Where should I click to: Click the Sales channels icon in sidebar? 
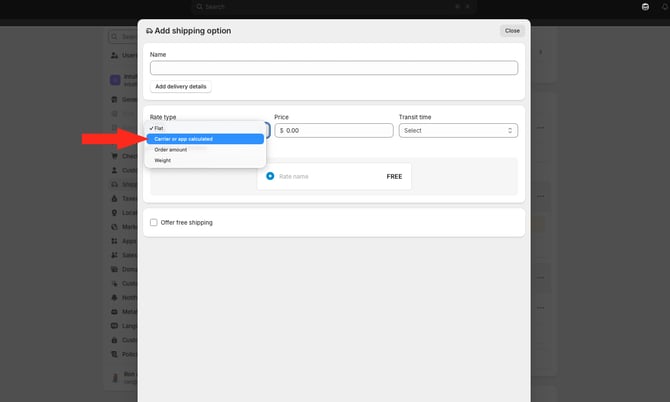[114, 255]
